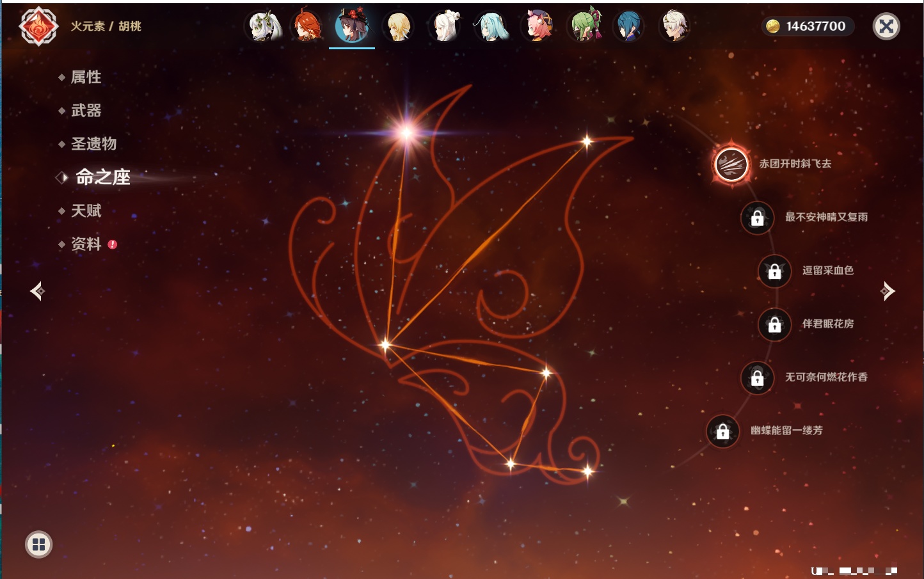This screenshot has width=924, height=579.
Task: Select the light-blue-haired Faruzan avatar
Action: [491, 27]
